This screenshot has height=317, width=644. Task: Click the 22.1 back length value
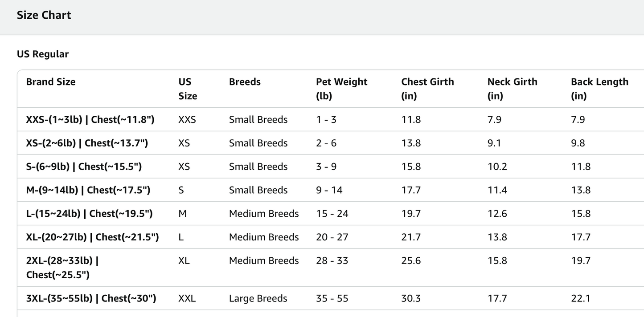[581, 298]
